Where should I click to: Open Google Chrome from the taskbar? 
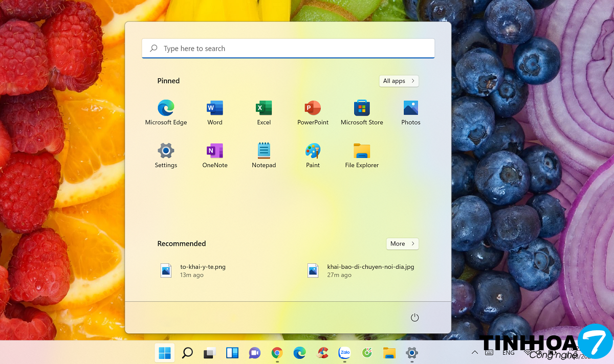[x=277, y=353]
